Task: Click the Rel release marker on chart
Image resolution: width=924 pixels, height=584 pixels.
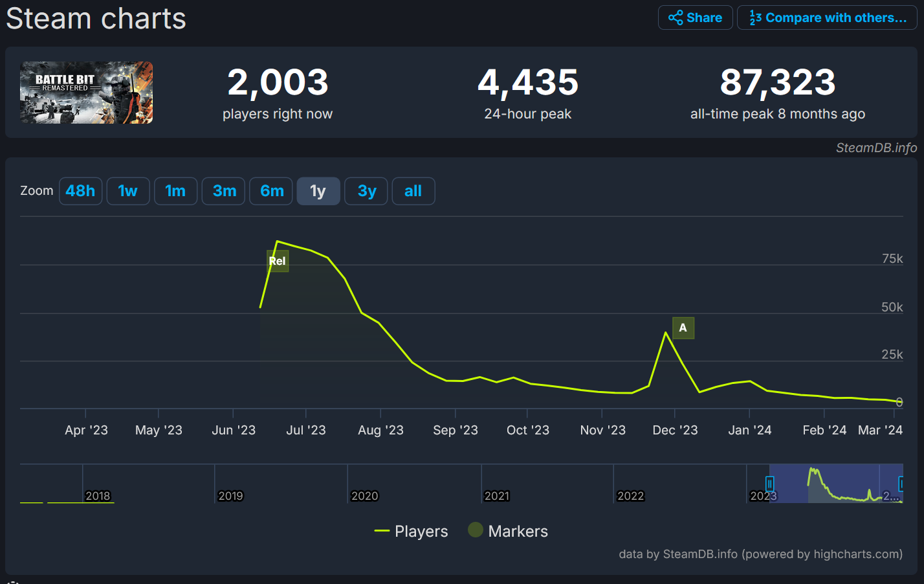Action: tap(278, 261)
